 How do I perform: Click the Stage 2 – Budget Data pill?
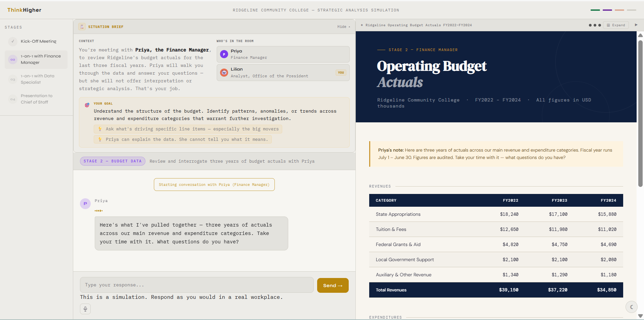[x=113, y=161]
